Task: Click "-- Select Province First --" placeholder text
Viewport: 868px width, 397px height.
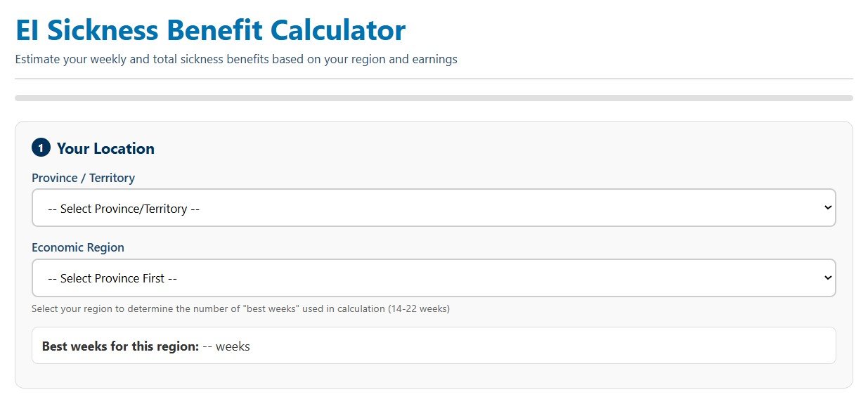Action: click(x=112, y=278)
